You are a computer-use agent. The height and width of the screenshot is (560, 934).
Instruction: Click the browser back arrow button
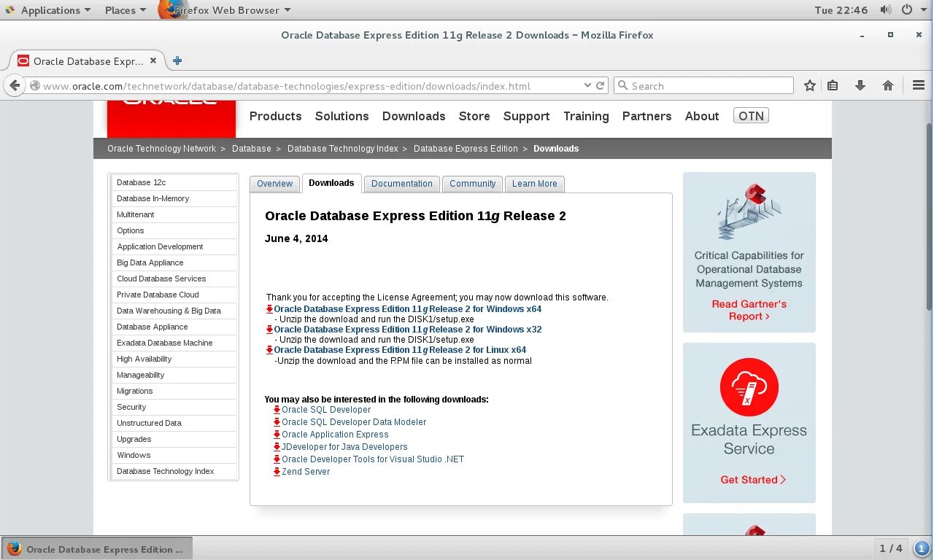pos(14,85)
